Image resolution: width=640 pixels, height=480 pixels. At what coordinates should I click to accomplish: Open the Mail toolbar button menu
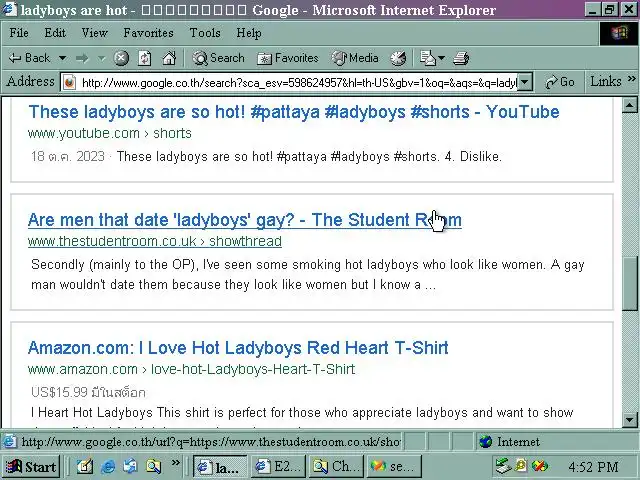(432, 58)
